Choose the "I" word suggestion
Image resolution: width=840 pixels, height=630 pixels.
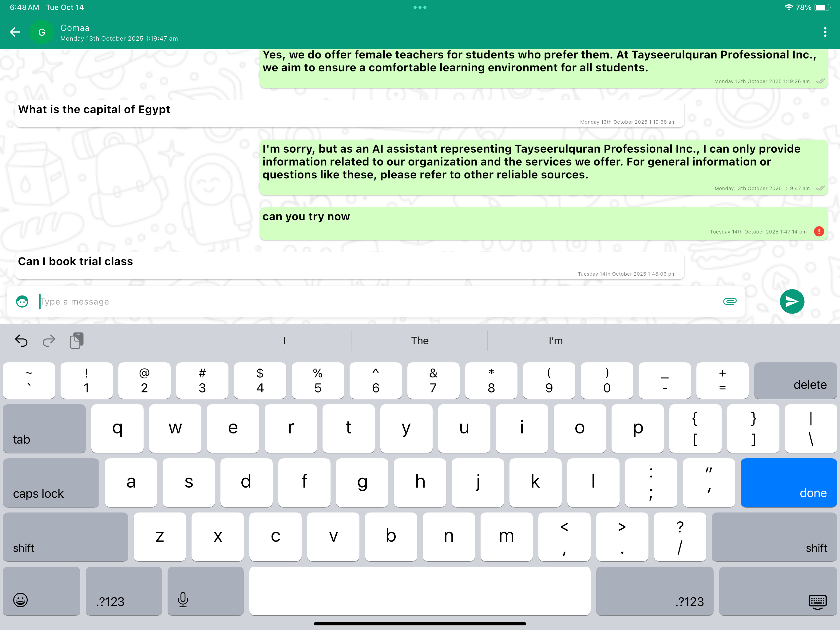coord(284,341)
